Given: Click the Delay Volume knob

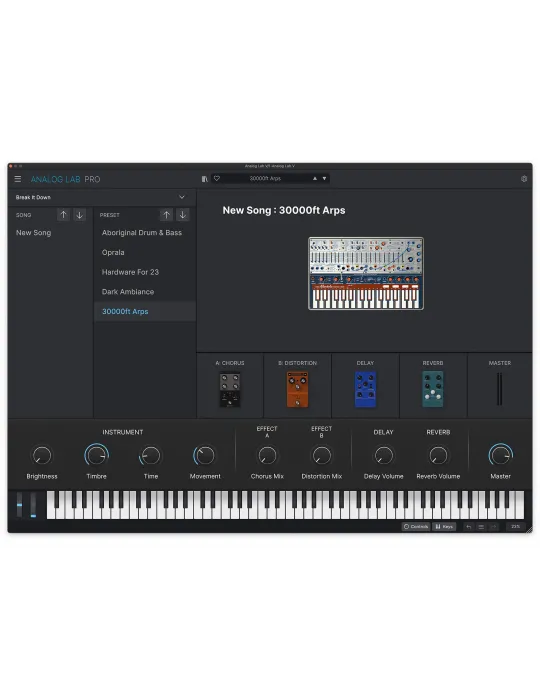Looking at the screenshot, I should pyautogui.click(x=384, y=456).
